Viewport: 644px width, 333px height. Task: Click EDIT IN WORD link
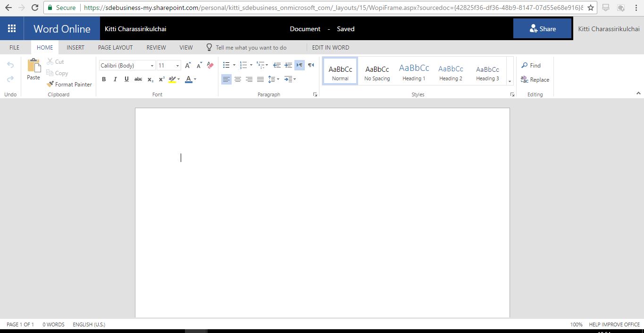point(330,48)
